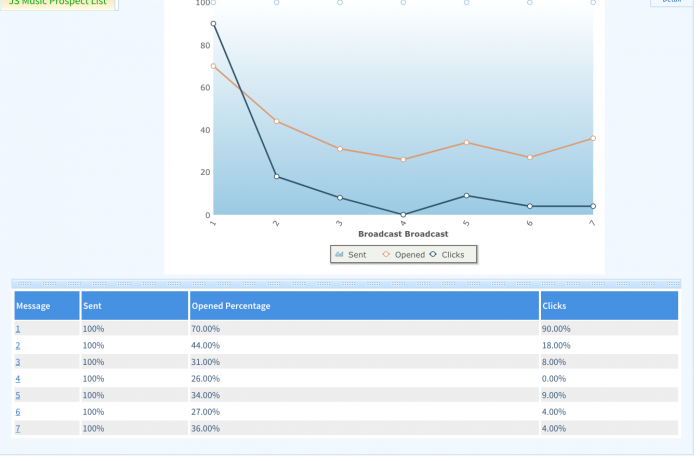Open message 6 link
Image resolution: width=700 pixels, height=461 pixels.
18,414
